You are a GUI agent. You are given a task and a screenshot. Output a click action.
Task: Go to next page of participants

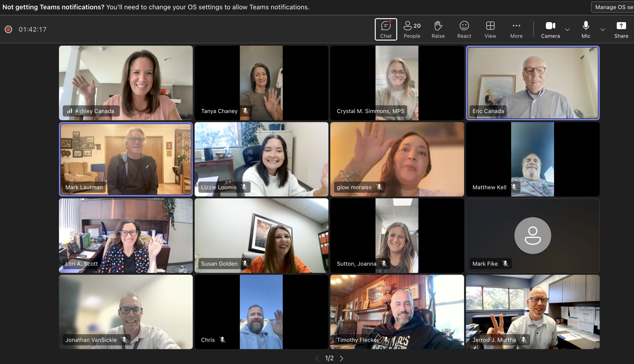pos(342,358)
